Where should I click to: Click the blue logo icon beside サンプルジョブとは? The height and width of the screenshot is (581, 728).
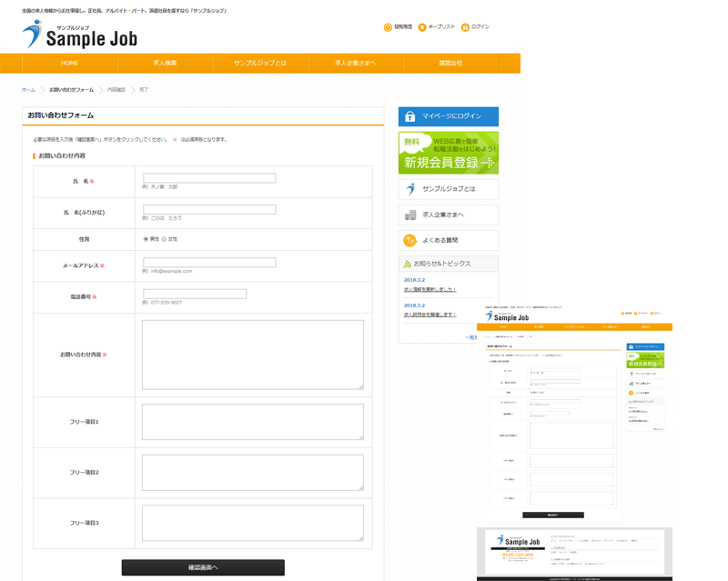[410, 189]
